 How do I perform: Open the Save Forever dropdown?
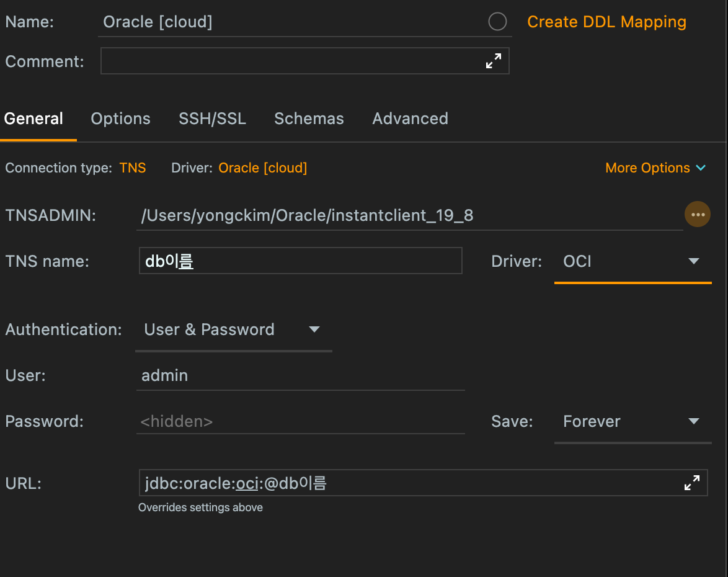click(x=633, y=421)
